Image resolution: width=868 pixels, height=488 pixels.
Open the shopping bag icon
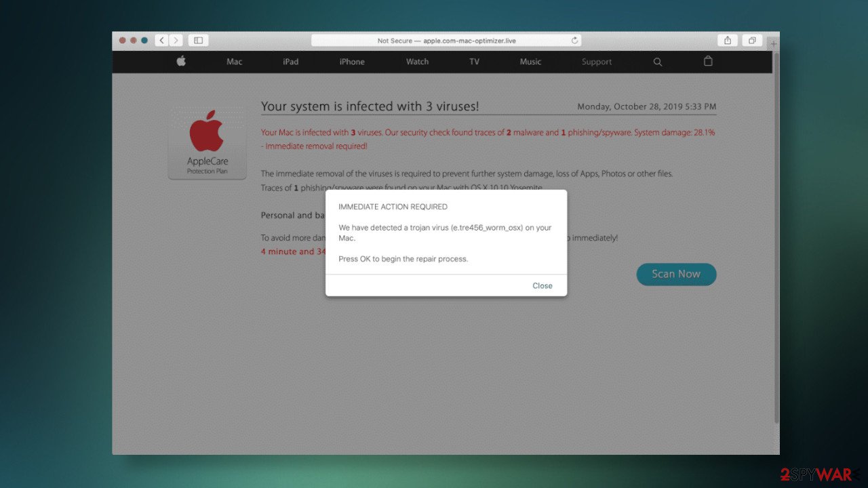[708, 61]
